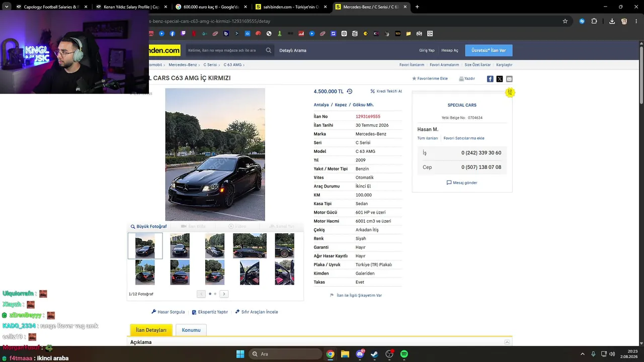Click the main car photo
644x362 pixels.
point(215,154)
